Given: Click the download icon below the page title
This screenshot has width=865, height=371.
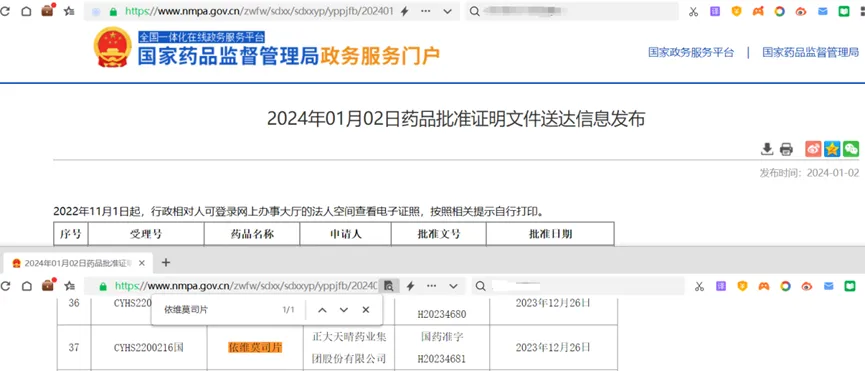Looking at the screenshot, I should click(x=766, y=149).
